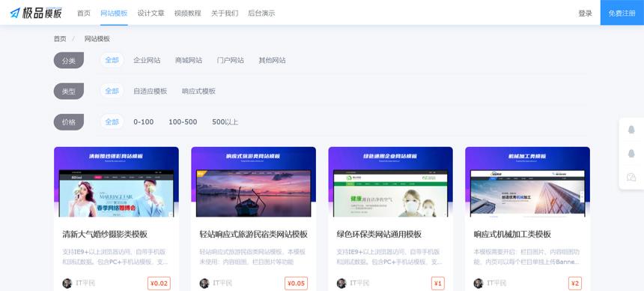Open the 响应式旅游类网站模板 preview thumbnail
The height and width of the screenshot is (291, 644).
point(253,182)
